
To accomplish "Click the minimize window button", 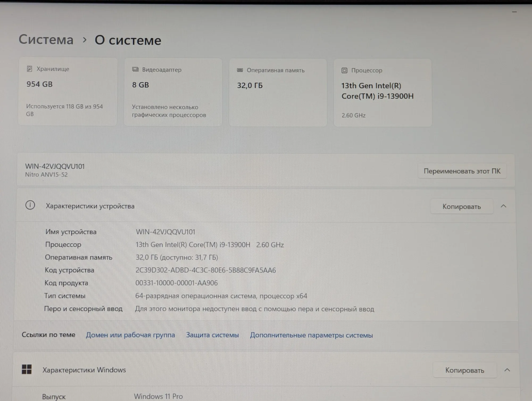I will [514, 12].
